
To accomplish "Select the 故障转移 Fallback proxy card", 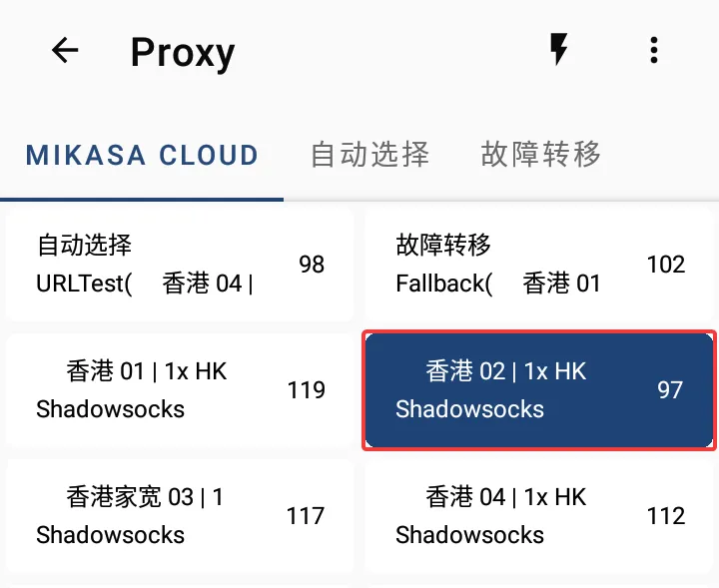I will click(539, 264).
